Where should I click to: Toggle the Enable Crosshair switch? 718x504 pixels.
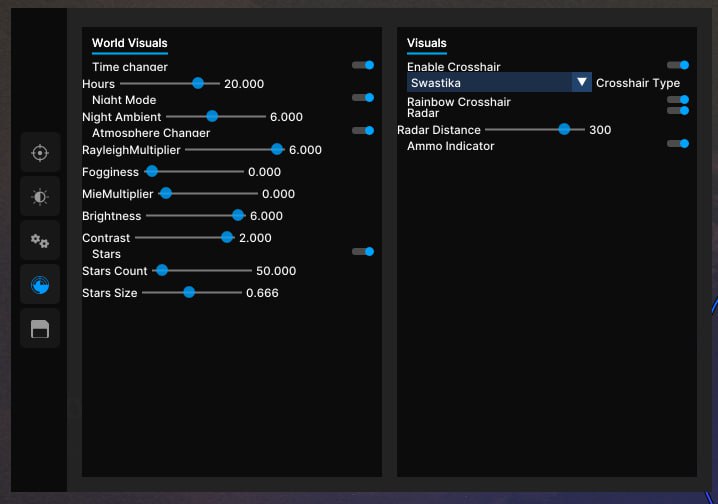678,65
